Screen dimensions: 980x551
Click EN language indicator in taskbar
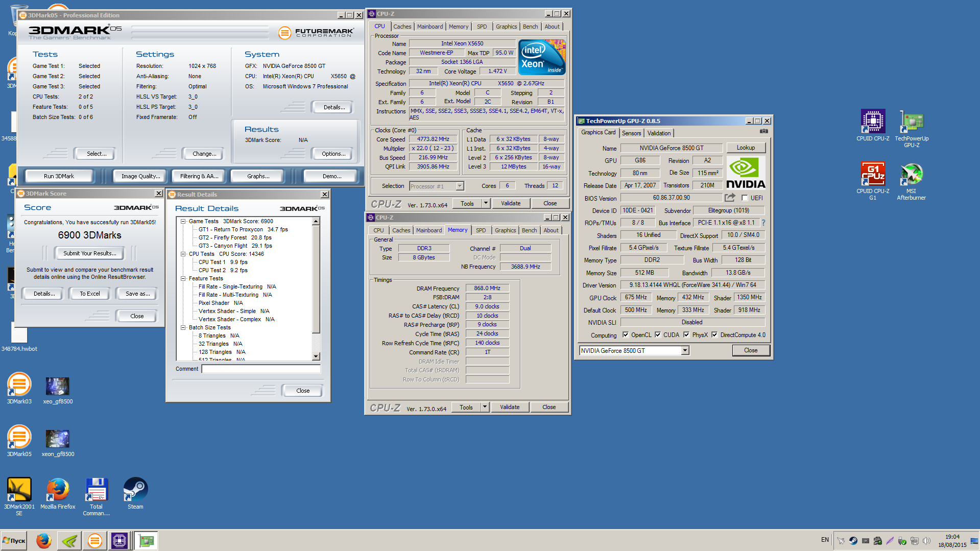(825, 540)
